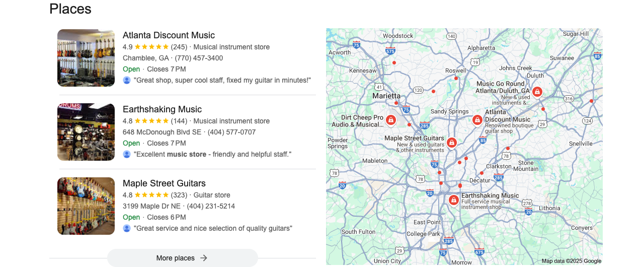Click the star rating of Maple Street Guitars
The image size is (644, 267).
coord(151,195)
